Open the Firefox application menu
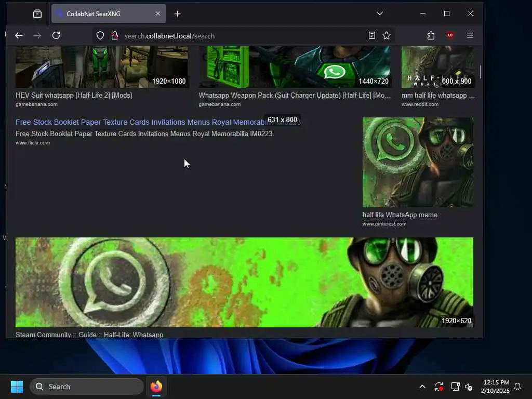This screenshot has height=399, width=532. [x=470, y=35]
